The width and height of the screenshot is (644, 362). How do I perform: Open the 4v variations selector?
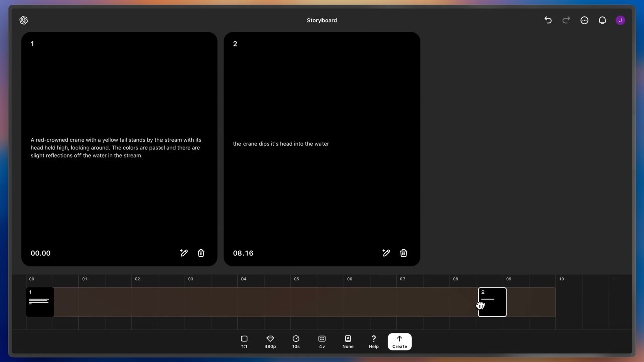point(322,342)
